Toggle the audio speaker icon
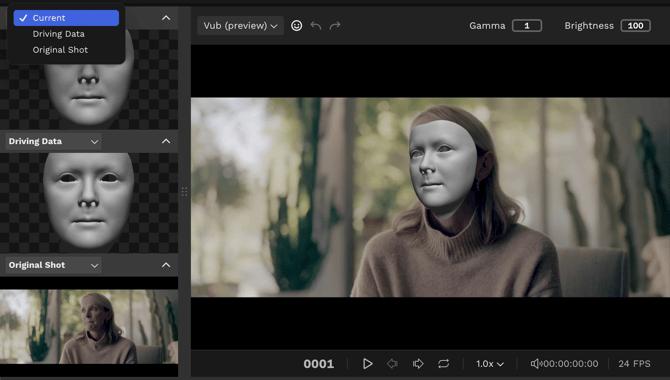670x380 pixels. click(536, 364)
